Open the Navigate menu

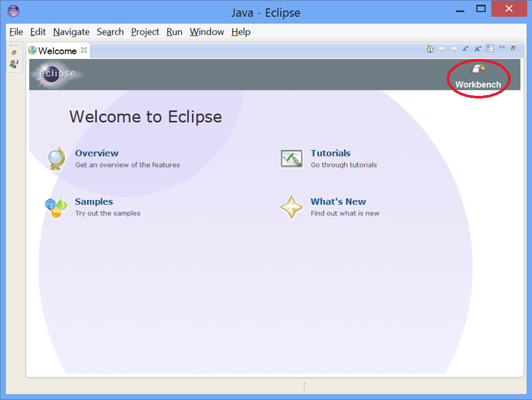click(x=71, y=32)
